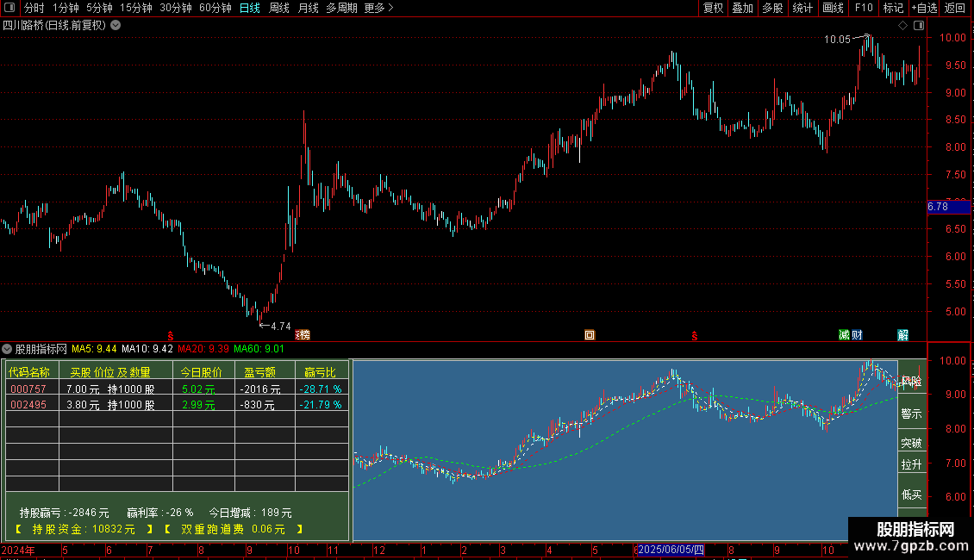Click the 叠加 overlay button
The height and width of the screenshot is (560, 974).
point(742,8)
